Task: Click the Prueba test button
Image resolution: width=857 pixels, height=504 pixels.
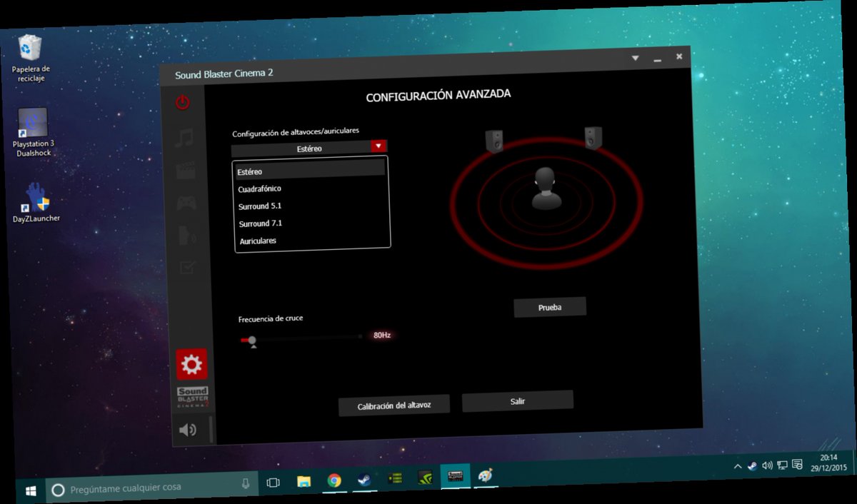Action: [x=550, y=307]
